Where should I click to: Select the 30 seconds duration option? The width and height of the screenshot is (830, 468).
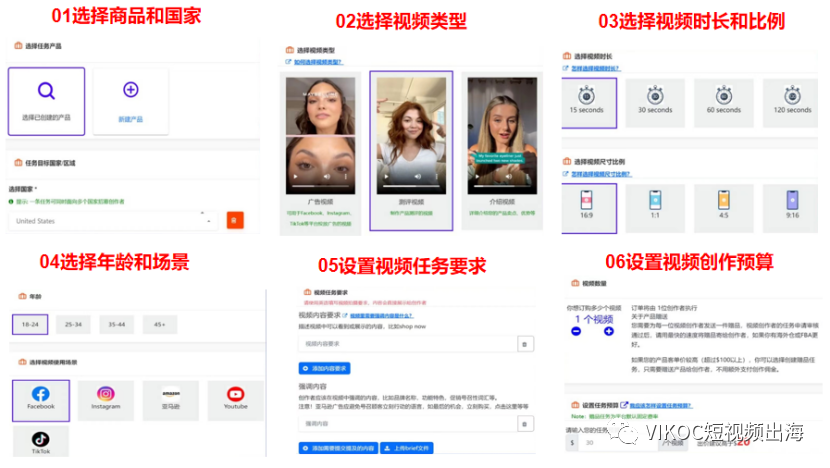655,103
